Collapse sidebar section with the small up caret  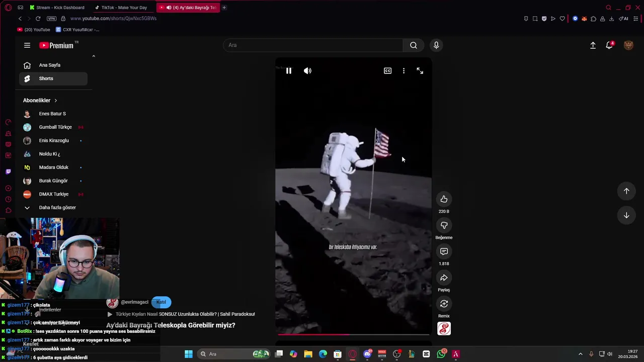click(x=94, y=56)
